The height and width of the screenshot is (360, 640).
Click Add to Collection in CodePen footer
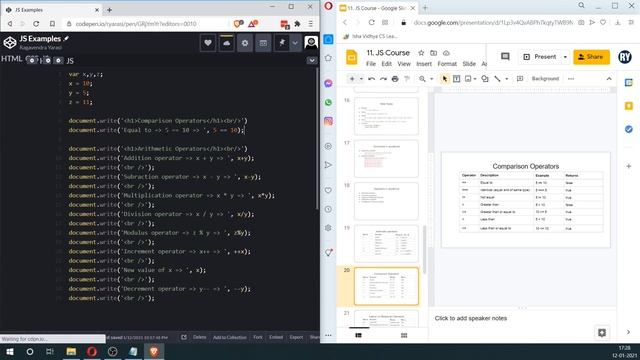(229, 337)
